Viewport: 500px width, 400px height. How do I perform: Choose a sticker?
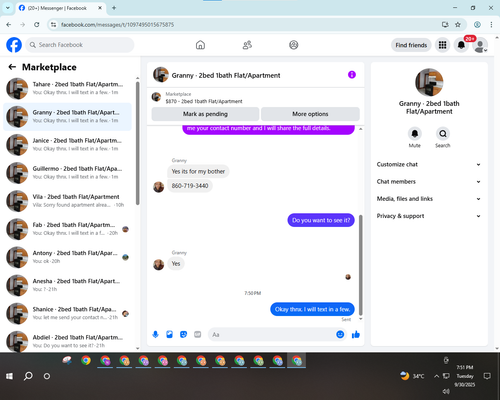click(x=183, y=334)
